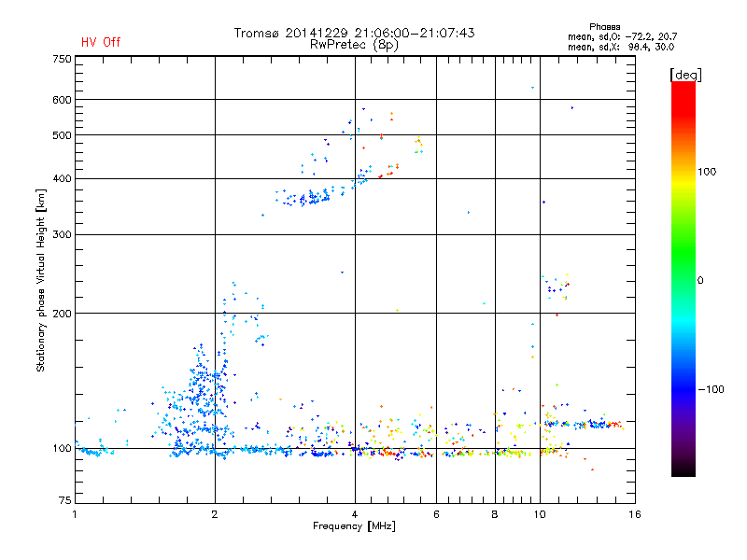The image size is (747, 560).
Task: Click the RwPretec (8p) subtitle
Action: pos(354,45)
